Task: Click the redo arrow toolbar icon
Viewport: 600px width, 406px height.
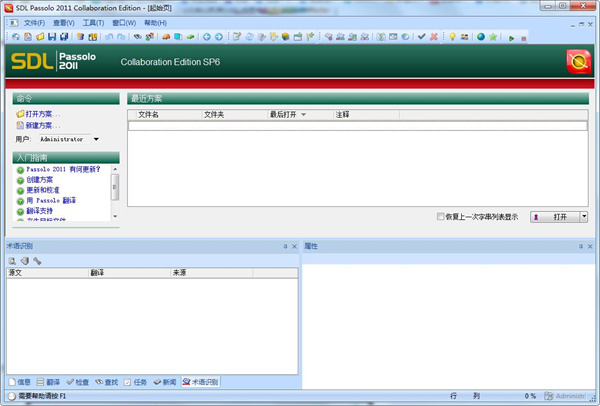Action: tap(121, 37)
